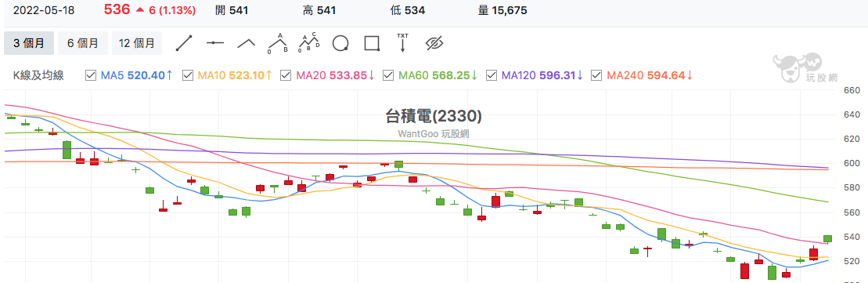Image resolution: width=868 pixels, height=283 pixels.
Task: Toggle the hide drawings eye icon
Action: tap(435, 43)
